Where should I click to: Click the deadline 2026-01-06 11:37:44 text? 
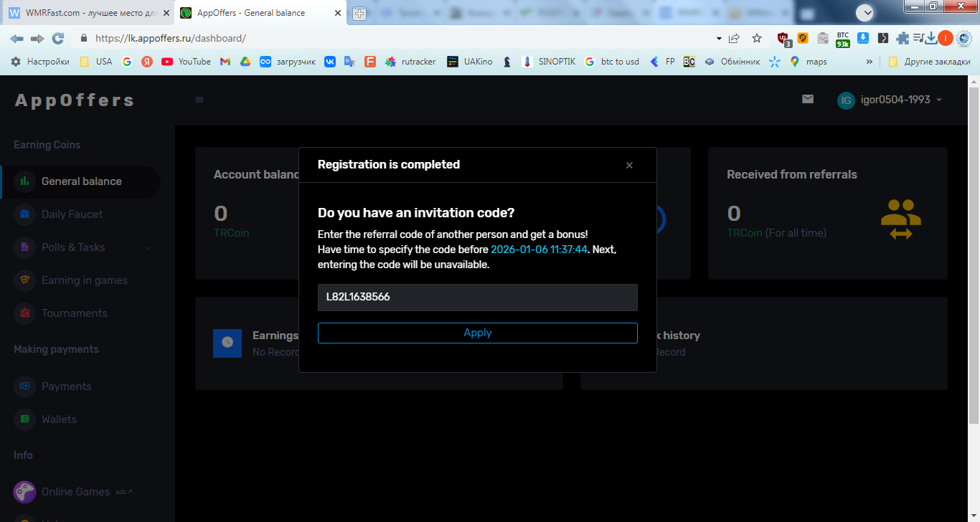(x=539, y=250)
